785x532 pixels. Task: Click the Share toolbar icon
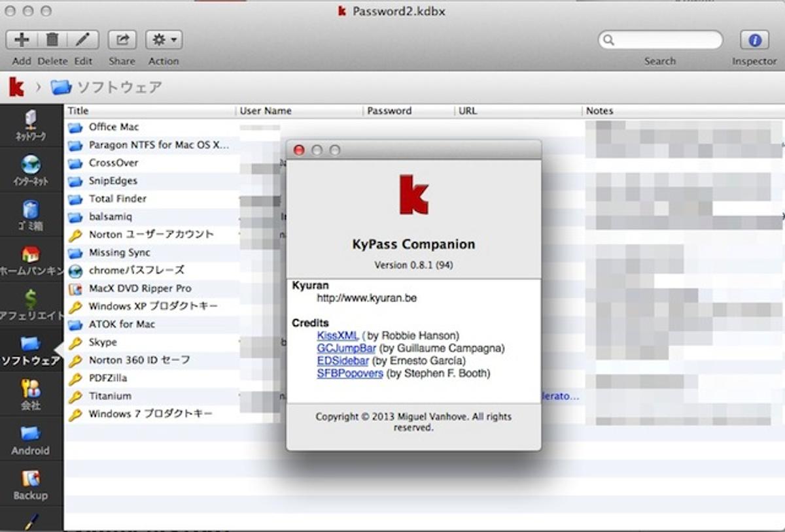pyautogui.click(x=122, y=40)
